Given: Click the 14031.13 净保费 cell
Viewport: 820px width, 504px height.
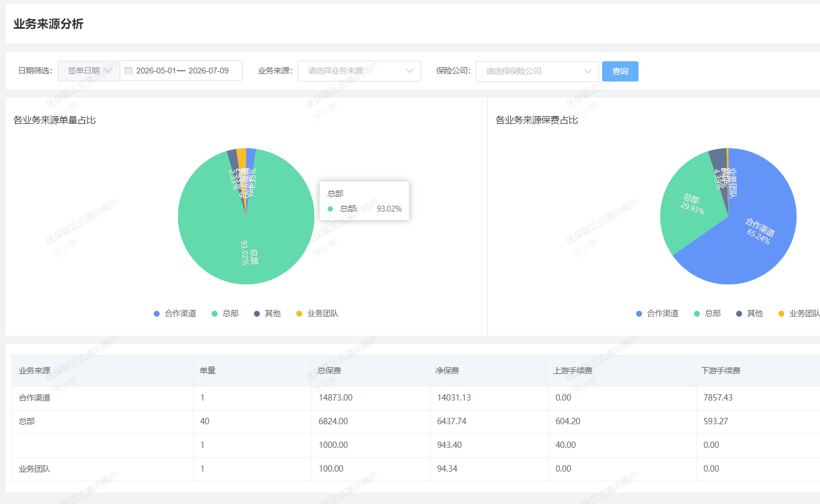Looking at the screenshot, I should (489, 398).
